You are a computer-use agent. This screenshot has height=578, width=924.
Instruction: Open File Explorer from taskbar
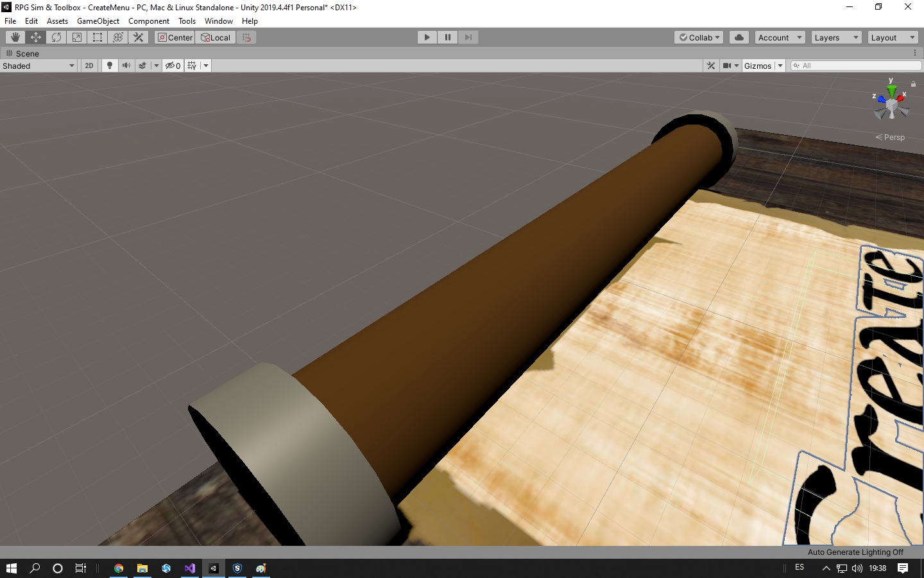(142, 568)
